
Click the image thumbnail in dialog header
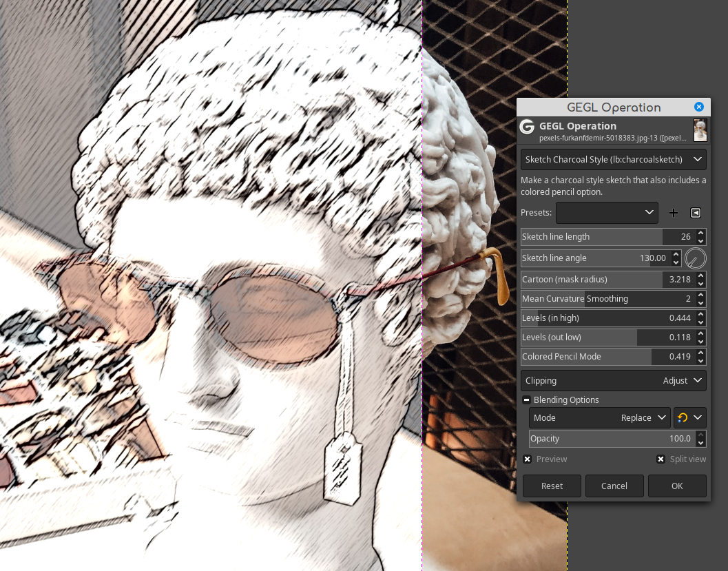[700, 130]
